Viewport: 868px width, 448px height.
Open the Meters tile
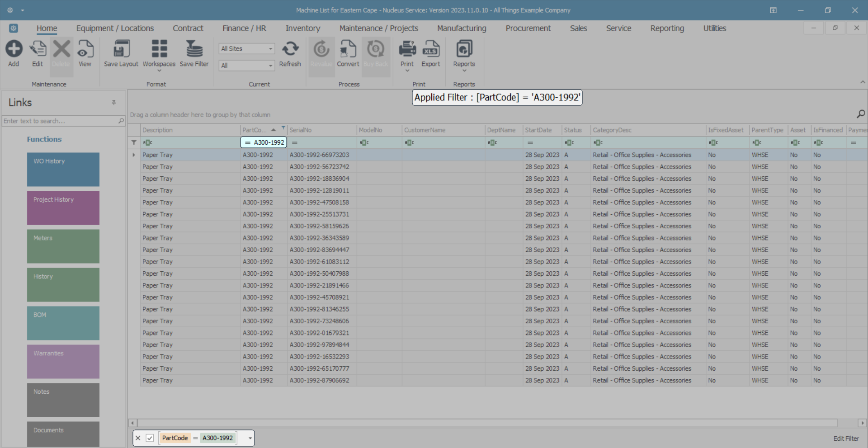[x=63, y=246]
